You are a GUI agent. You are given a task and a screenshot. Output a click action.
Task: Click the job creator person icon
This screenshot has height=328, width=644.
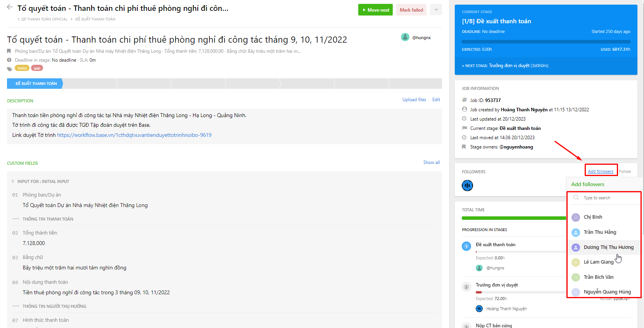[464, 109]
